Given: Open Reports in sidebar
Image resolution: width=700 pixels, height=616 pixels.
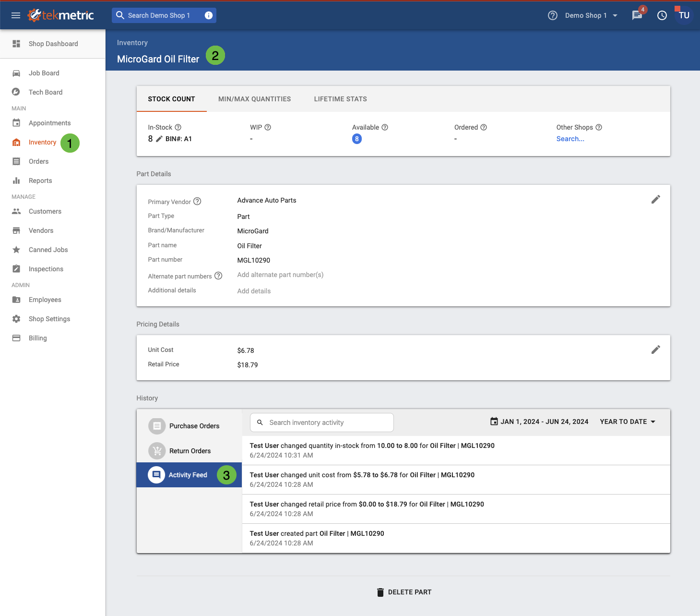Looking at the screenshot, I should 53,181.
